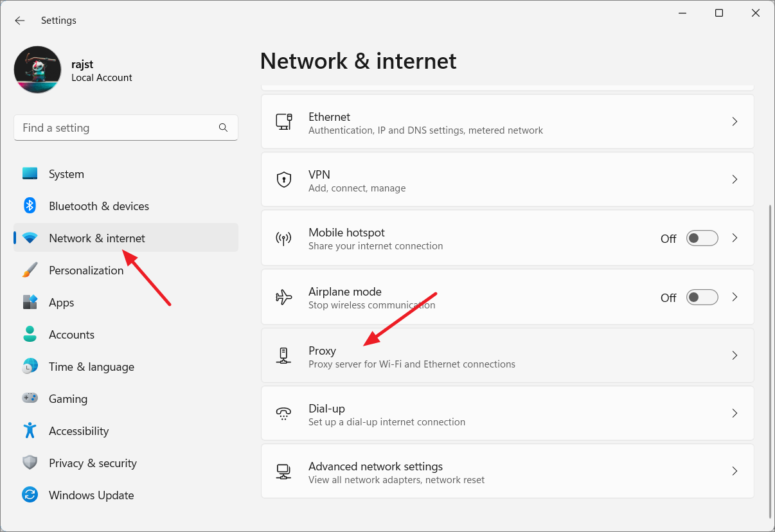Open Windows Update page
Image resolution: width=775 pixels, height=532 pixels.
tap(126, 495)
